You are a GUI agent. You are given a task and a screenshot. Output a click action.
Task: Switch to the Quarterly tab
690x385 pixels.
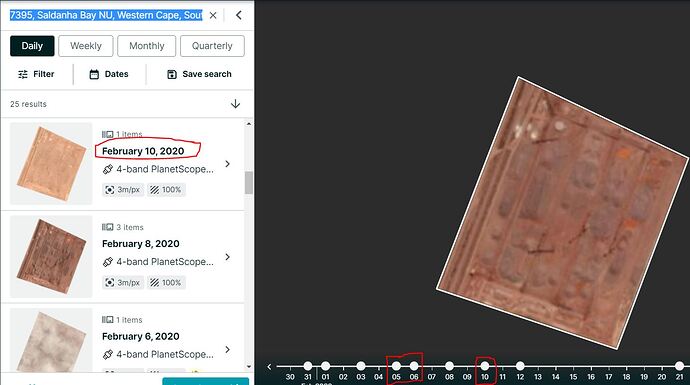pos(212,46)
